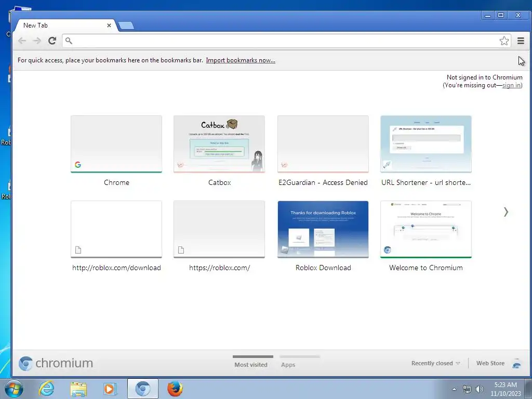Click the back navigation arrow
This screenshot has height=399, width=532.
(22, 41)
